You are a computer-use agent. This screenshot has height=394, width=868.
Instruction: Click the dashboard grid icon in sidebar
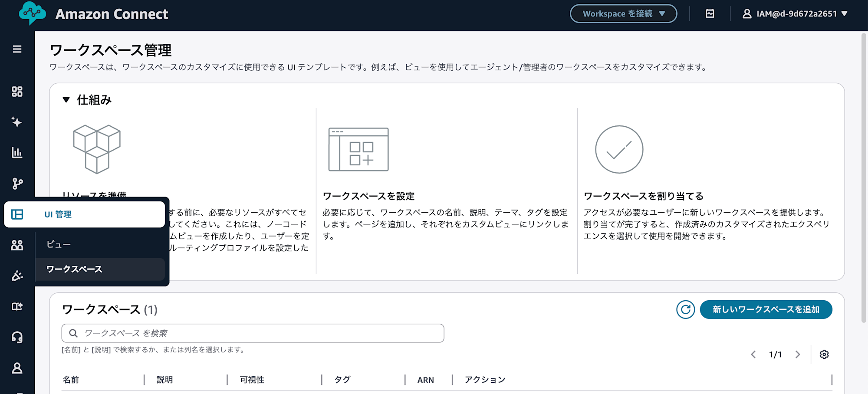[17, 92]
